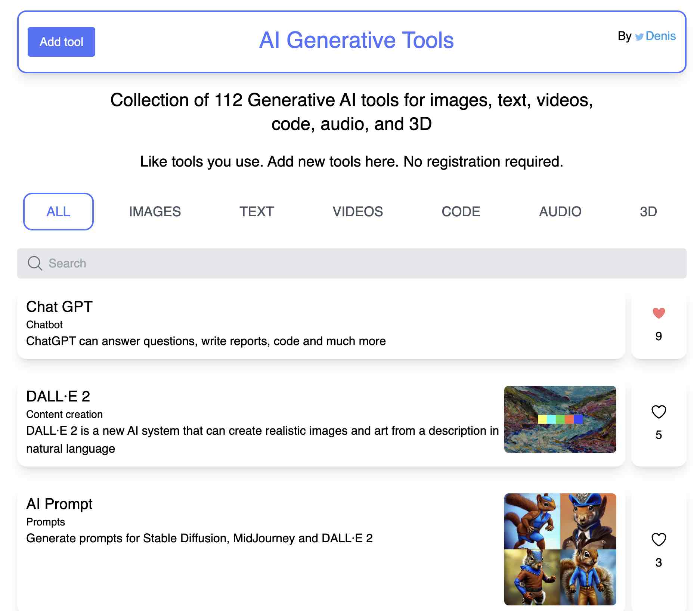Switch to the TEXT tab
The height and width of the screenshot is (611, 700).
tap(257, 211)
